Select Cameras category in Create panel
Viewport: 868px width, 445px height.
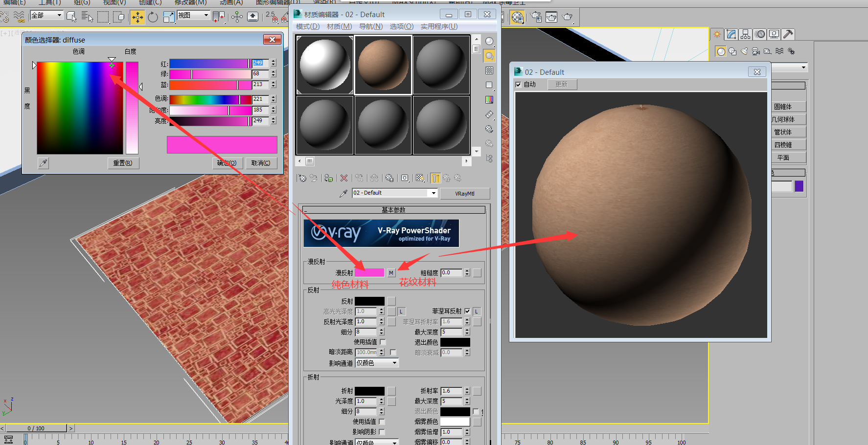756,51
